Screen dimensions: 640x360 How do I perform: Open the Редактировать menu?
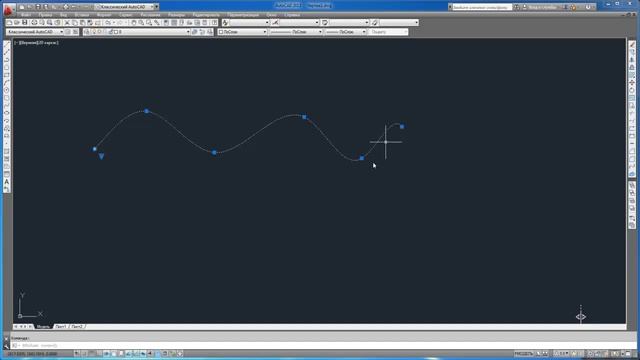(206, 15)
